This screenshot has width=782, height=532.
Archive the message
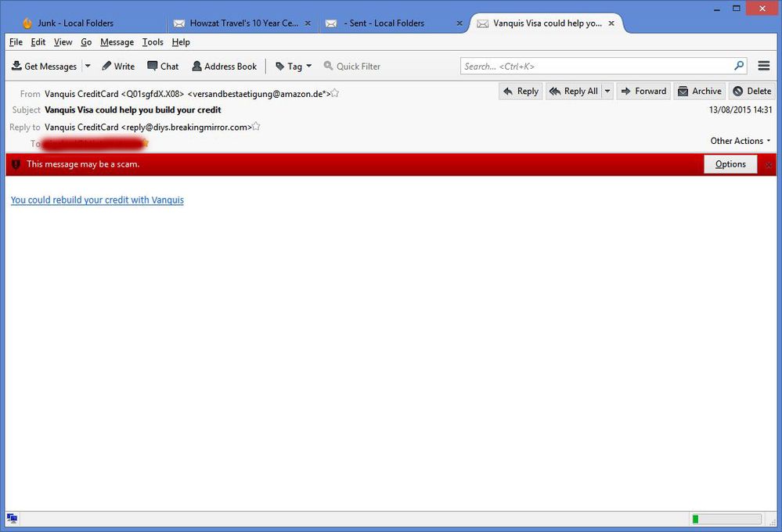700,92
